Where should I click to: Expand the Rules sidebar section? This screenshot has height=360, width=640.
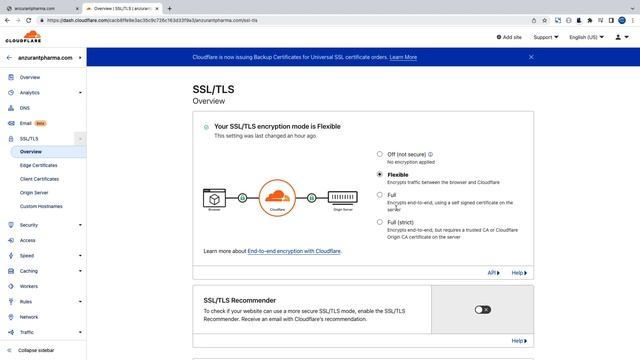pyautogui.click(x=80, y=302)
